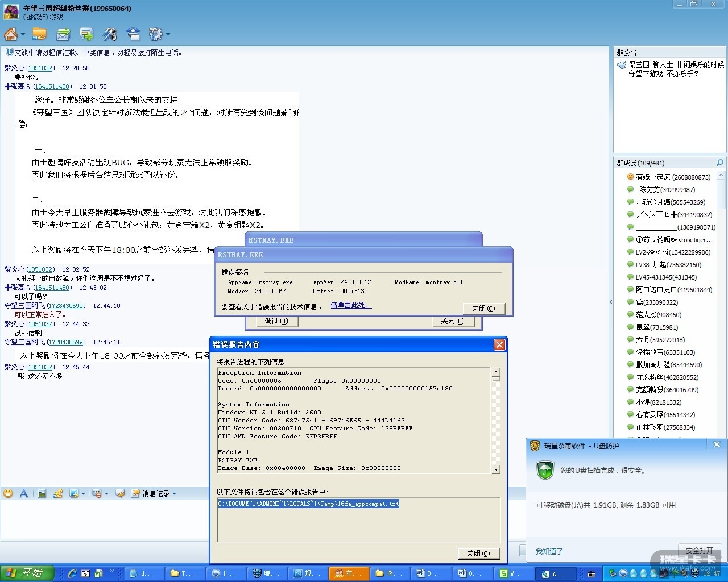Viewport: 728px width, 582px height.
Task: Click the group administrator police-hat icon
Action: (x=133, y=35)
